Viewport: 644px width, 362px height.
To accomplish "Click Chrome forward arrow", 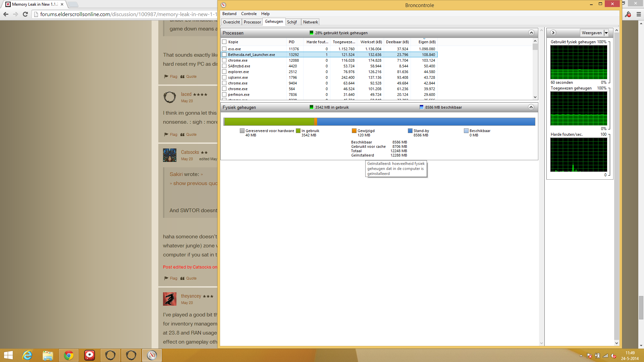I will 15,14.
